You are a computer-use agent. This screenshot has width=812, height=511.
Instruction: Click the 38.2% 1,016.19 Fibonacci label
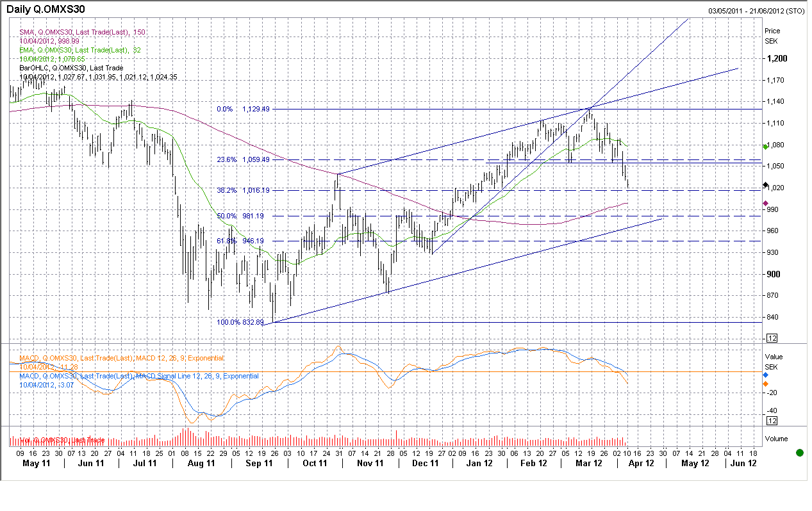243,190
